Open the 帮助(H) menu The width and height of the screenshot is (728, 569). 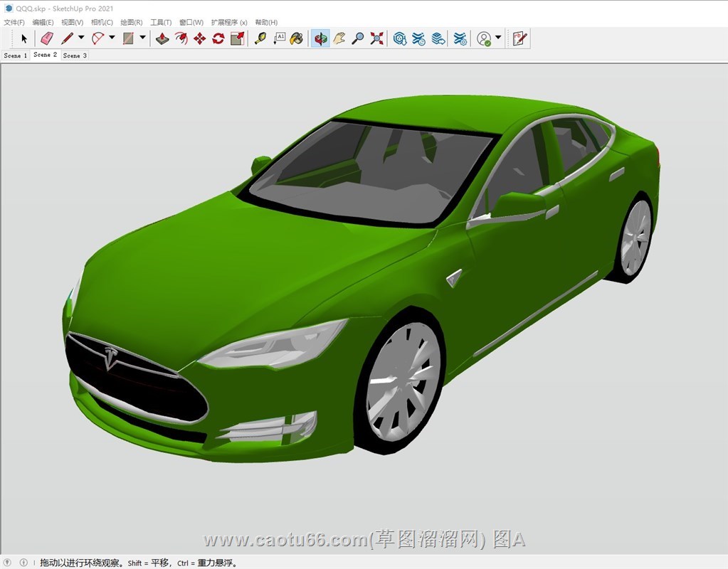266,22
